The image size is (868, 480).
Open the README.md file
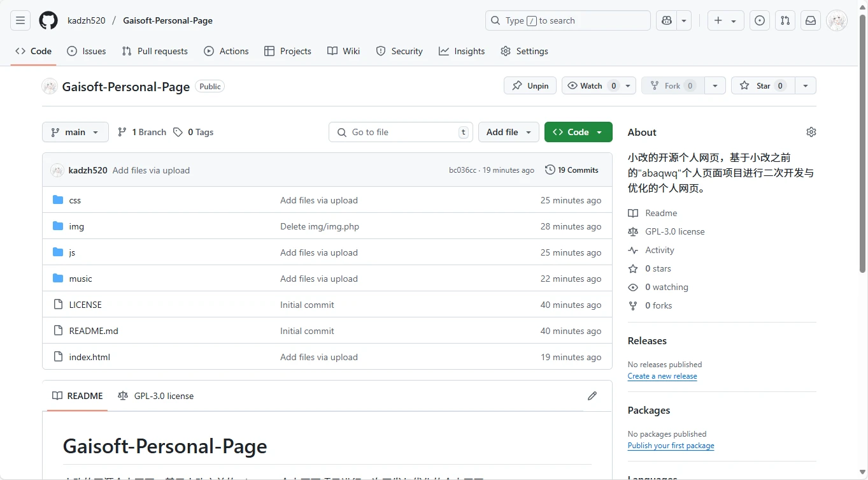[x=94, y=331]
